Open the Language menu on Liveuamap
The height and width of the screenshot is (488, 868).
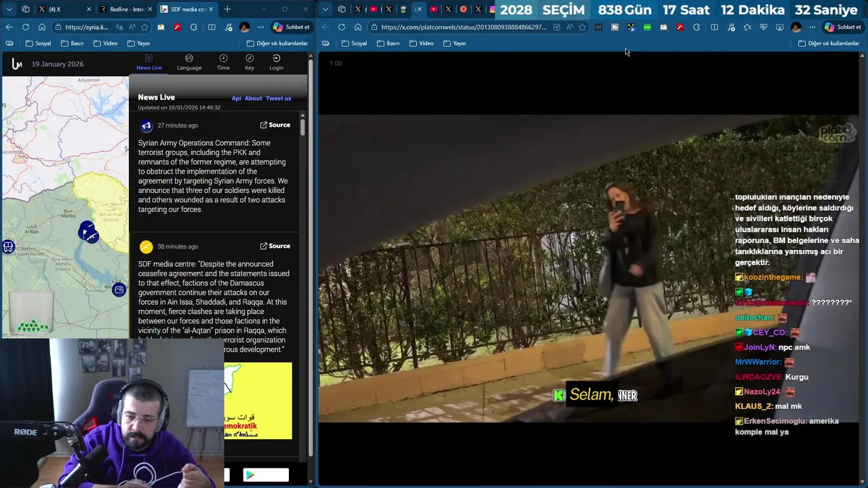(189, 62)
